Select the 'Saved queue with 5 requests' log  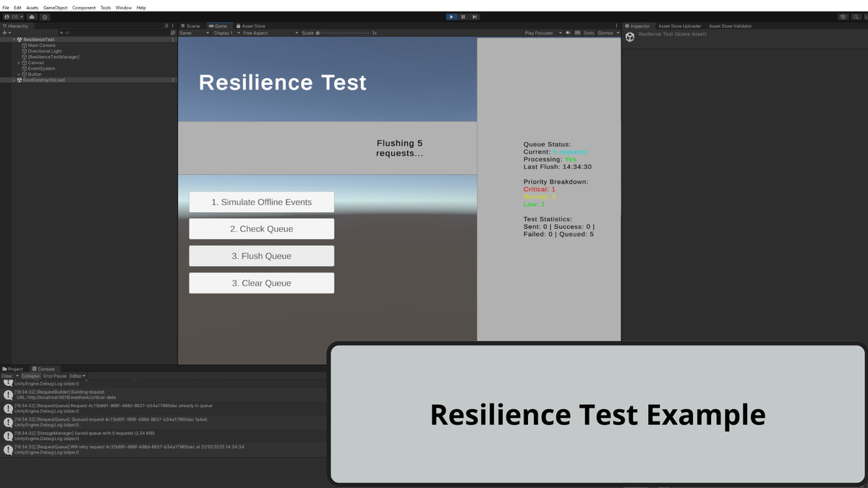point(163,436)
